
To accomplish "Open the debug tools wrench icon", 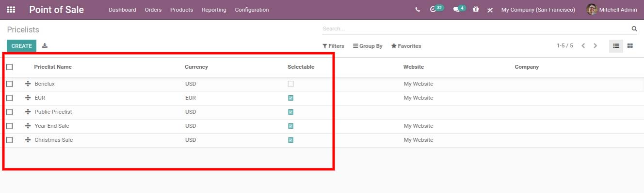I will (x=490, y=10).
